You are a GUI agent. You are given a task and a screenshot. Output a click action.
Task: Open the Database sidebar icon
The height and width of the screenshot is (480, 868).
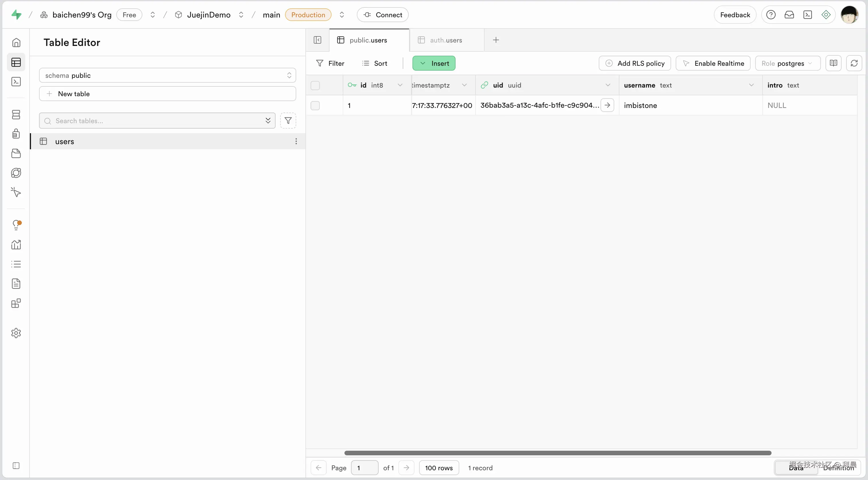click(x=16, y=115)
